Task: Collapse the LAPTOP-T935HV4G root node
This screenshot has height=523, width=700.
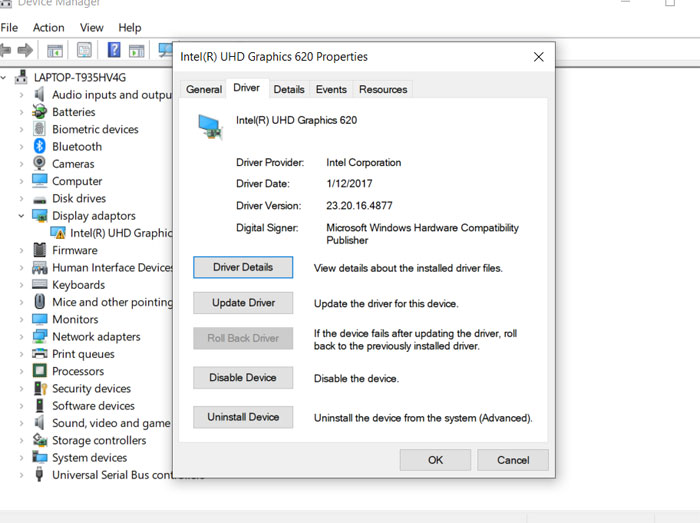Action: 4,78
